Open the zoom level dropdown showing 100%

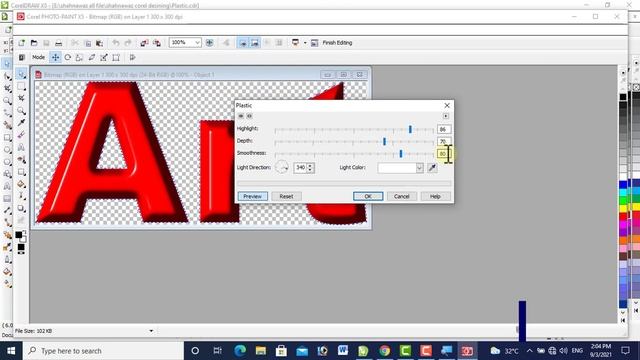(197, 42)
